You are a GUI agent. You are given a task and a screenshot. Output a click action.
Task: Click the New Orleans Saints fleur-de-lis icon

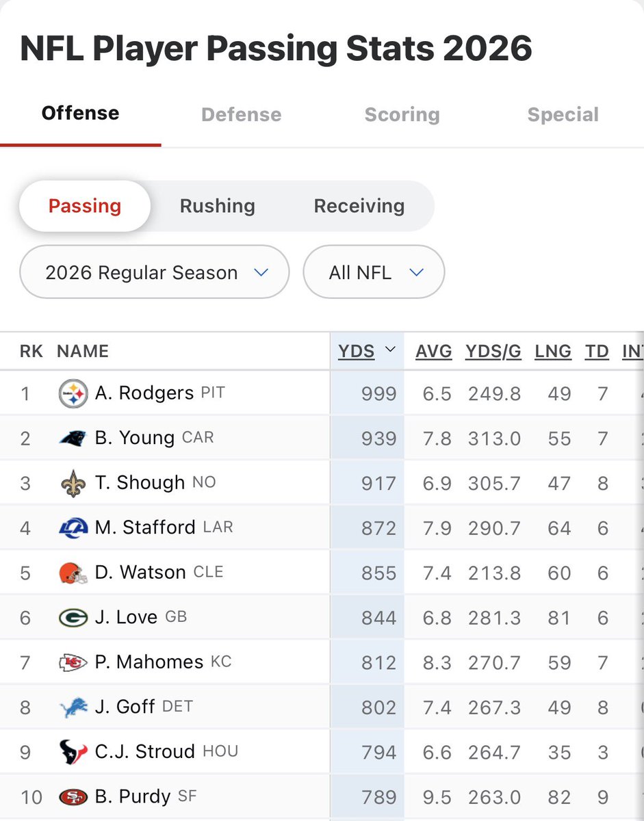pyautogui.click(x=73, y=483)
